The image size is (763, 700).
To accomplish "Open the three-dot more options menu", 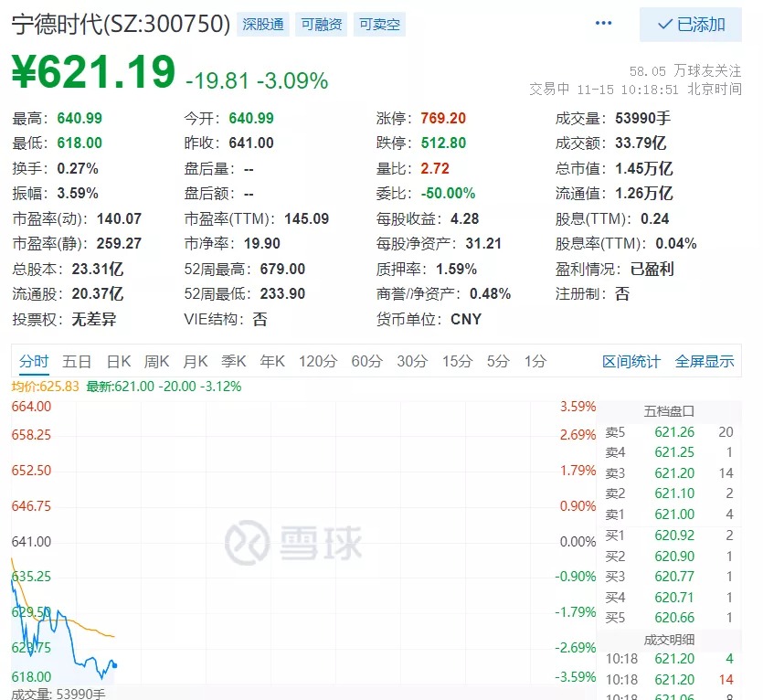I will 603,24.
